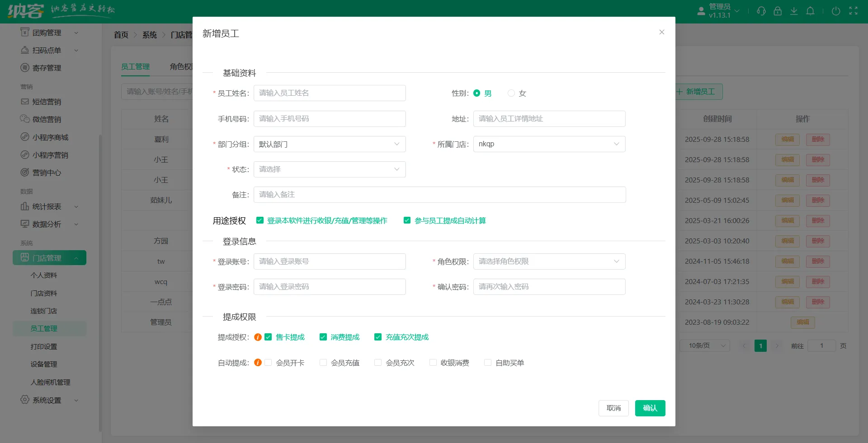Open the notification bell icon

click(810, 11)
